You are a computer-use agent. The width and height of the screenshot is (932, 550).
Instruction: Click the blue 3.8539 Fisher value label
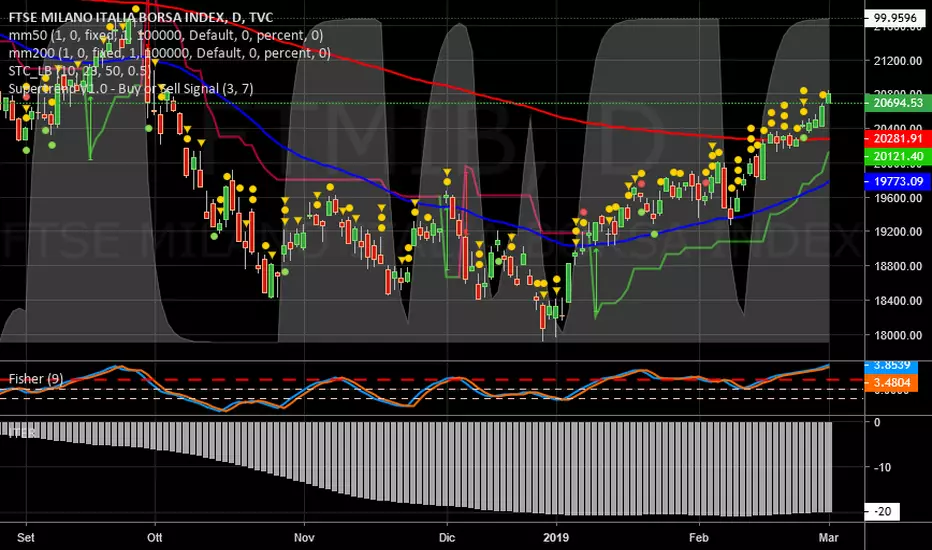892,365
